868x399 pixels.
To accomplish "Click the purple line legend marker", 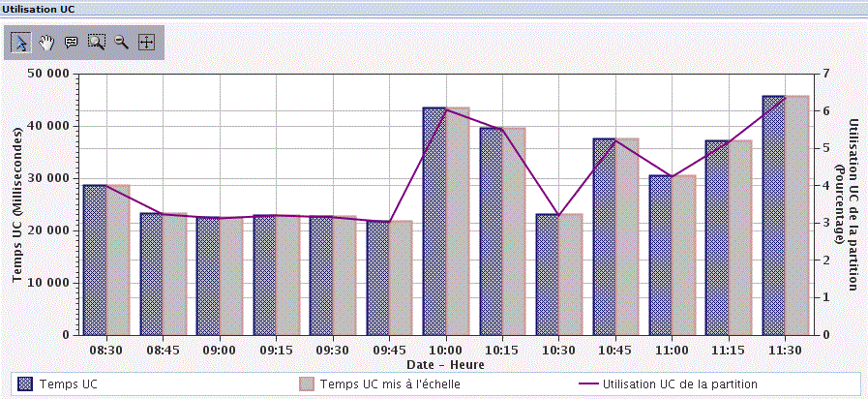I will point(587,384).
